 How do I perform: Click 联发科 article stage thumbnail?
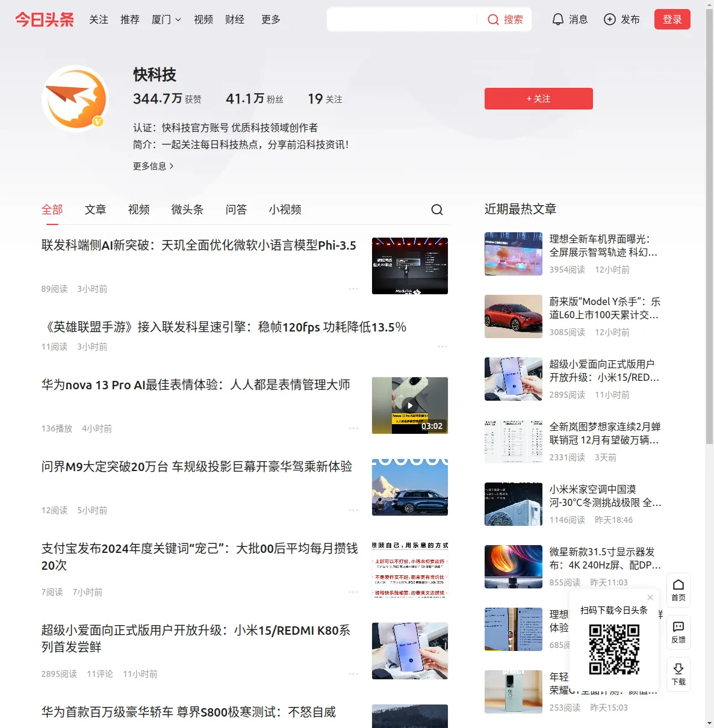pos(410,266)
